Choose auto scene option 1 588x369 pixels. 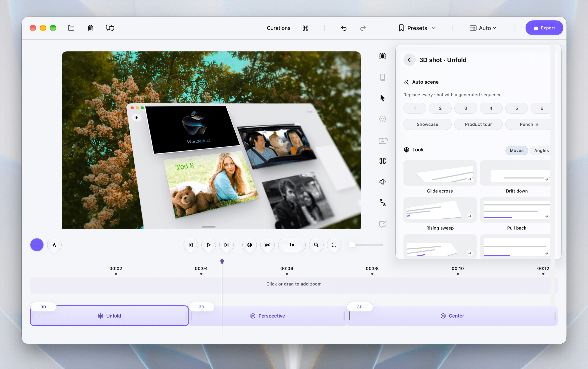(415, 108)
